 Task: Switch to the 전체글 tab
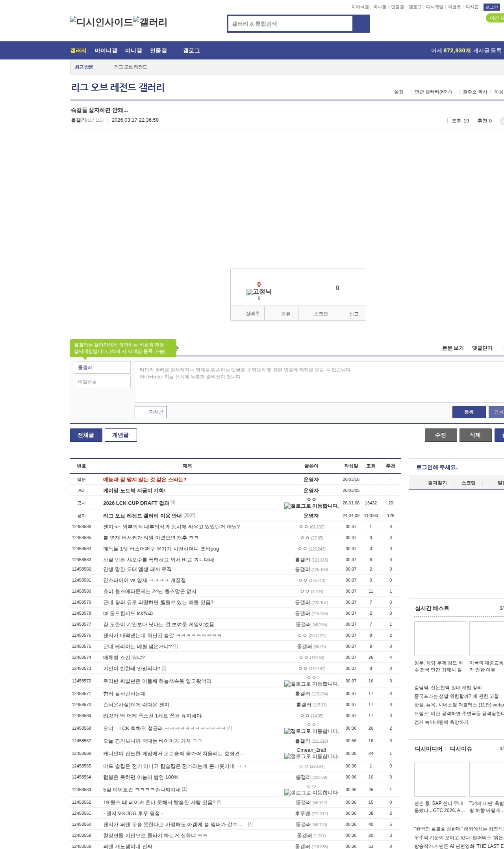point(86,435)
